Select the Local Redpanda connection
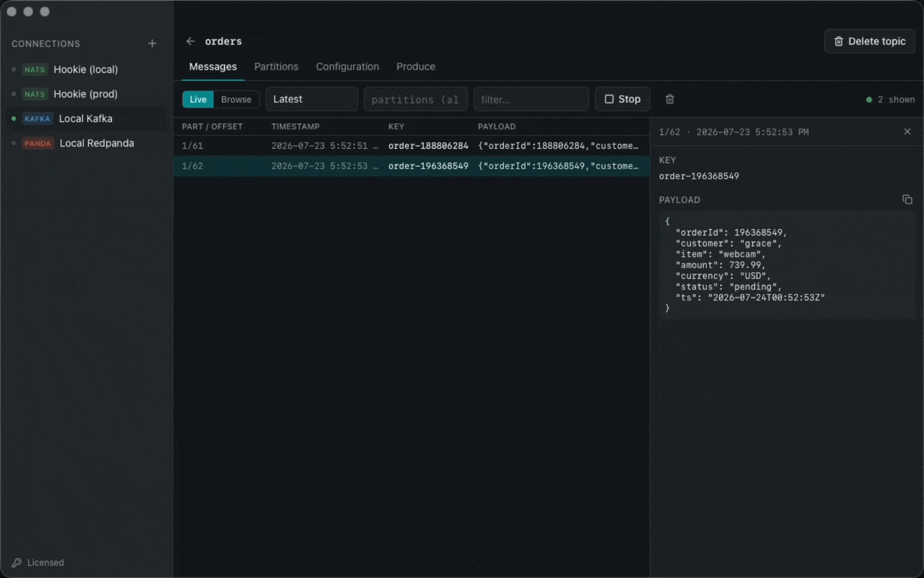Screen dimensions: 924x578 tap(87, 143)
